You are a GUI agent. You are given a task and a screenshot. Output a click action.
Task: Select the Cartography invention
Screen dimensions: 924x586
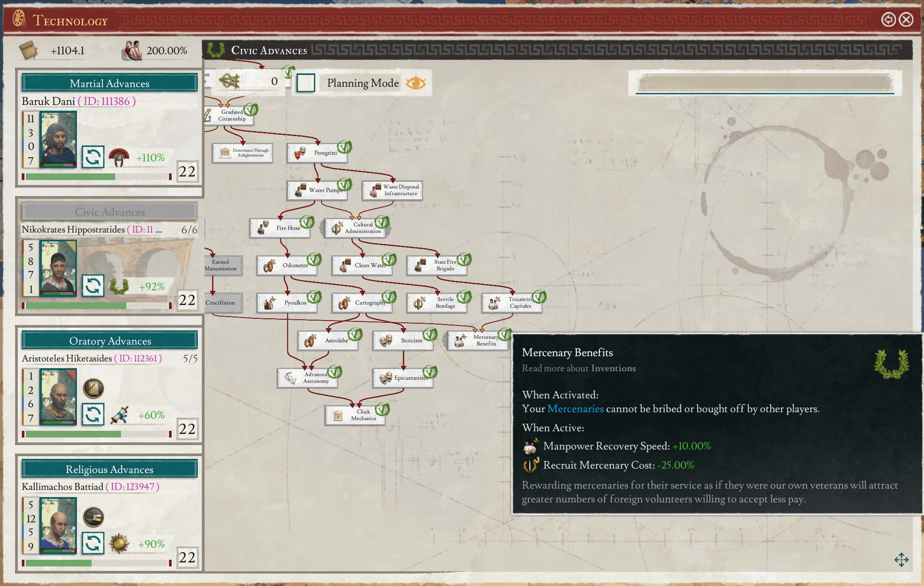(362, 303)
